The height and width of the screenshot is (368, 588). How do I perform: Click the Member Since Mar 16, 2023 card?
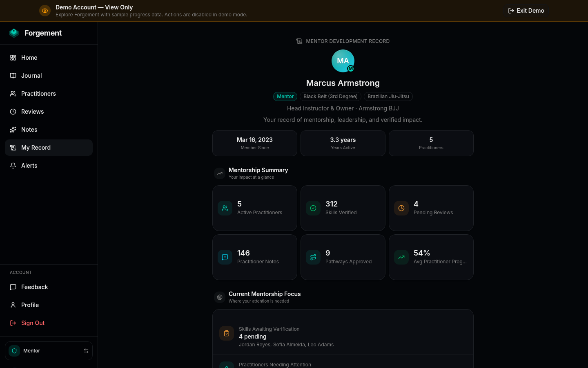coord(255,143)
